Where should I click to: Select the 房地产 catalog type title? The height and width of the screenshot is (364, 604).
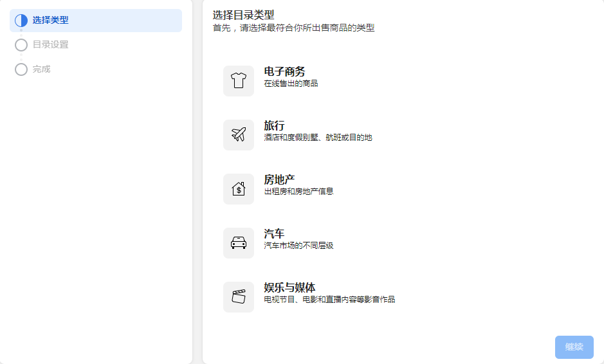(279, 179)
